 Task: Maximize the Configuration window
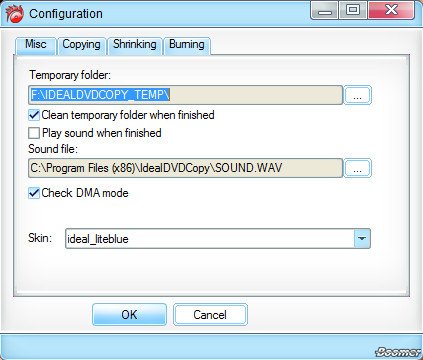coord(353,11)
